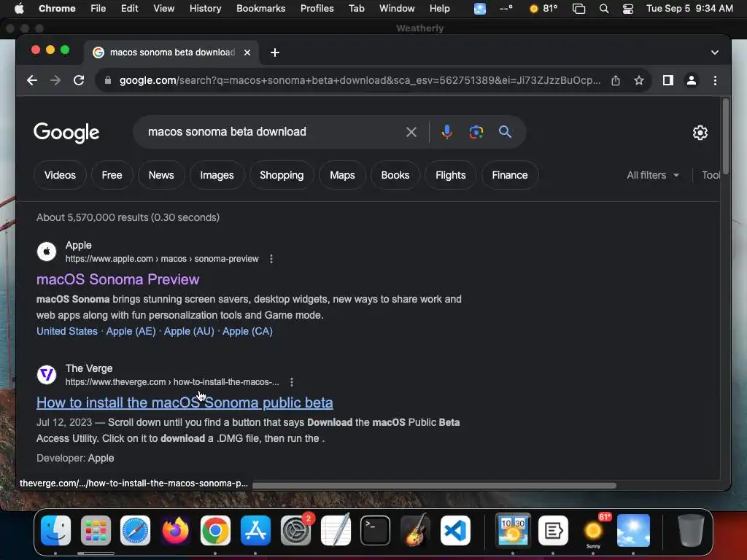747x560 pixels.
Task: Switch to Images results
Action: 217,175
